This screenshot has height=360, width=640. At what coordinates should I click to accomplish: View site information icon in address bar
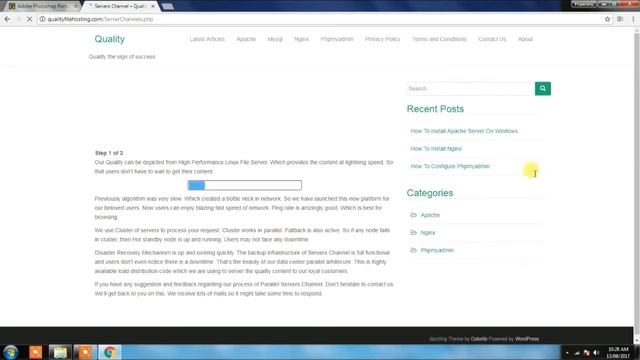[x=42, y=19]
